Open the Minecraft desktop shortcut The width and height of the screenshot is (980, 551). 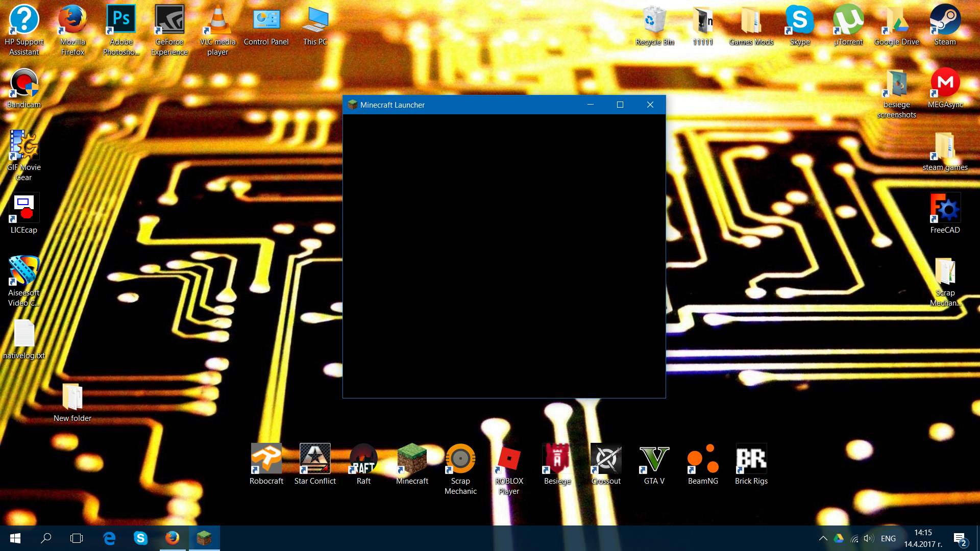[x=412, y=459]
